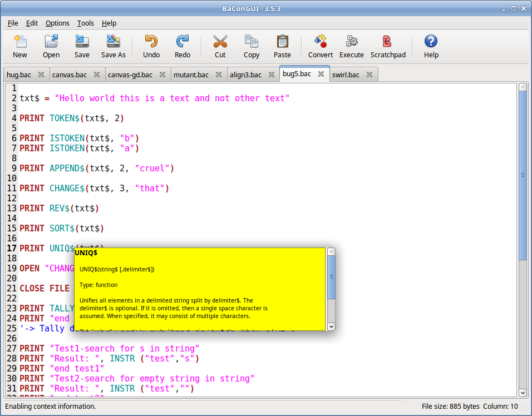Screen dimensions: 532x416
Task: Close the canvas.bac tab
Action: [x=97, y=75]
